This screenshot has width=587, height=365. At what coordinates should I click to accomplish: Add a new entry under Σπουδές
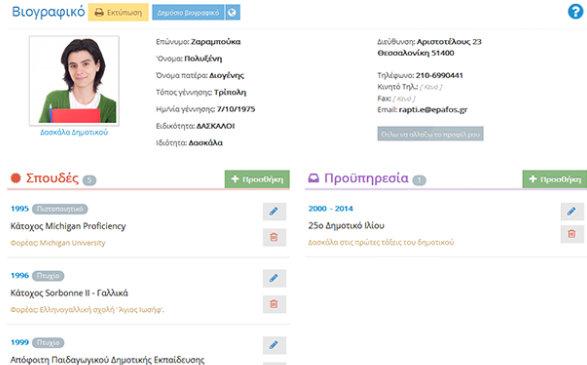point(257,179)
